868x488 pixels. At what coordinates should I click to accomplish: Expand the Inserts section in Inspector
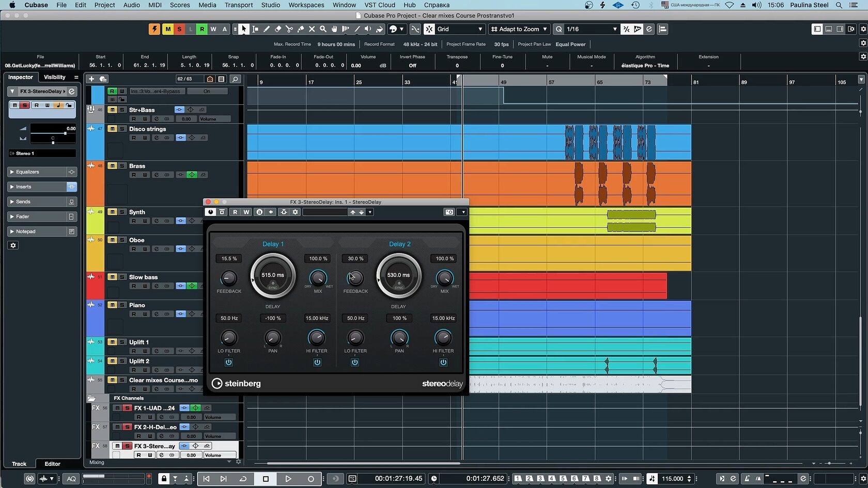click(x=42, y=187)
